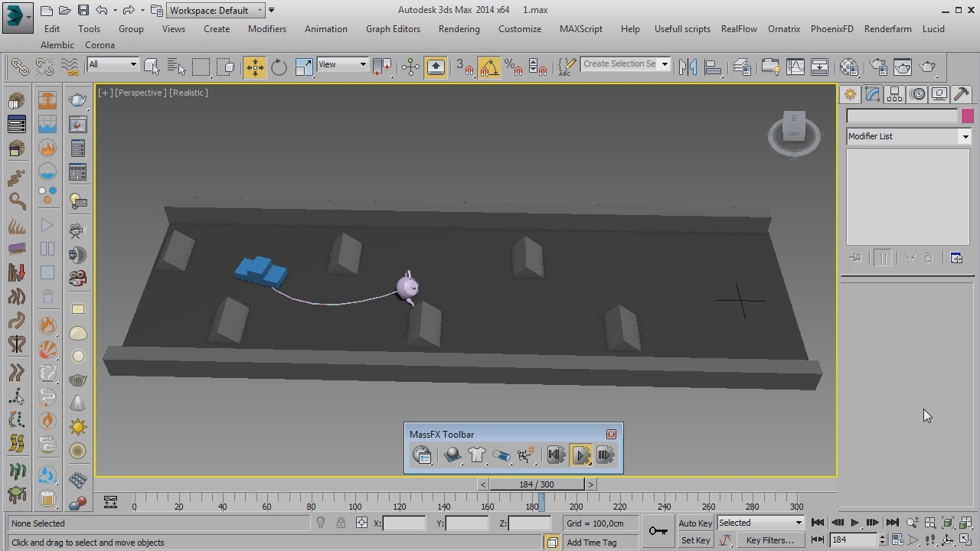Open Render Setup with the teapot icon

click(x=877, y=67)
